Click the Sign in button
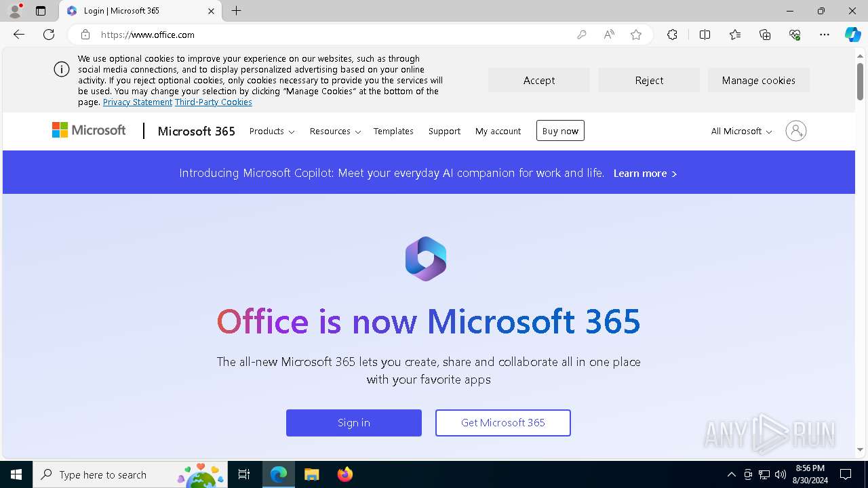Image resolution: width=868 pixels, height=488 pixels. [354, 422]
